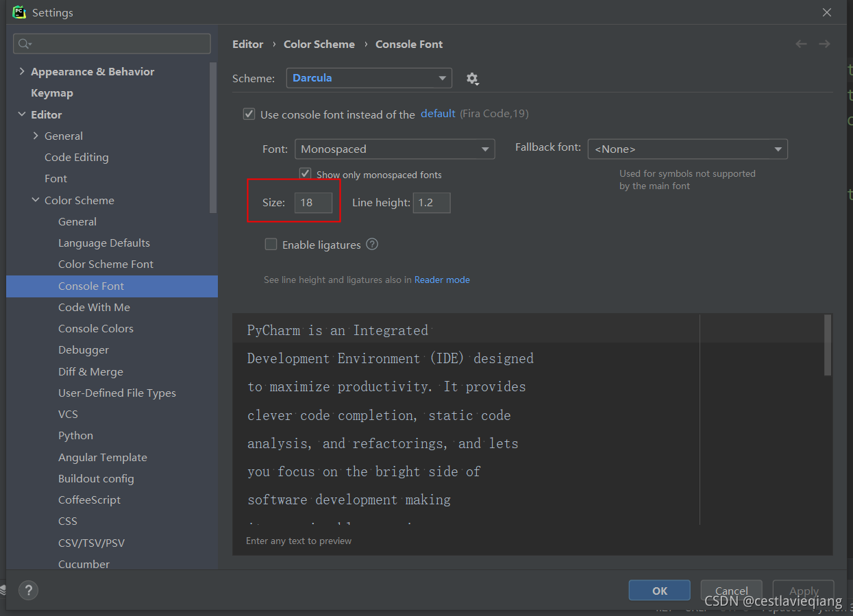Click the Line height input field
This screenshot has height=616, width=853.
pos(432,202)
